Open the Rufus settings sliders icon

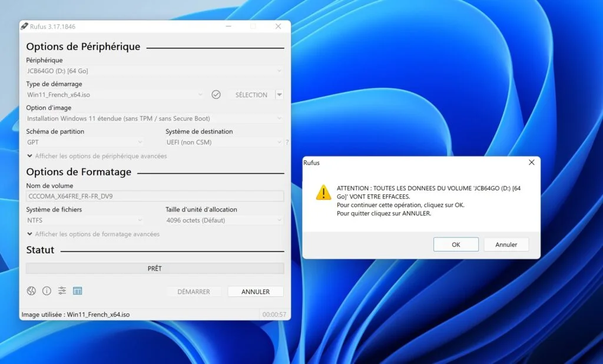pyautogui.click(x=62, y=291)
